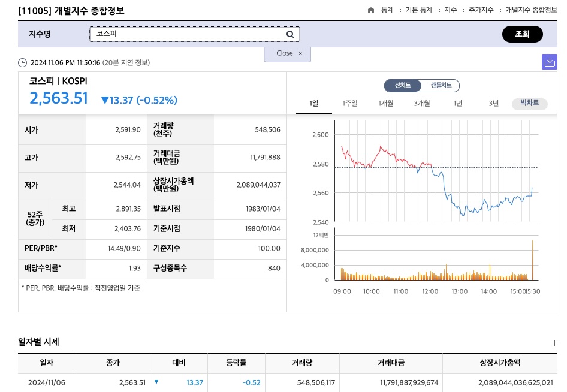This screenshot has height=392, width=567.
Task: Click the PER/PBR value 14.49/0.90
Action: pyautogui.click(x=125, y=249)
